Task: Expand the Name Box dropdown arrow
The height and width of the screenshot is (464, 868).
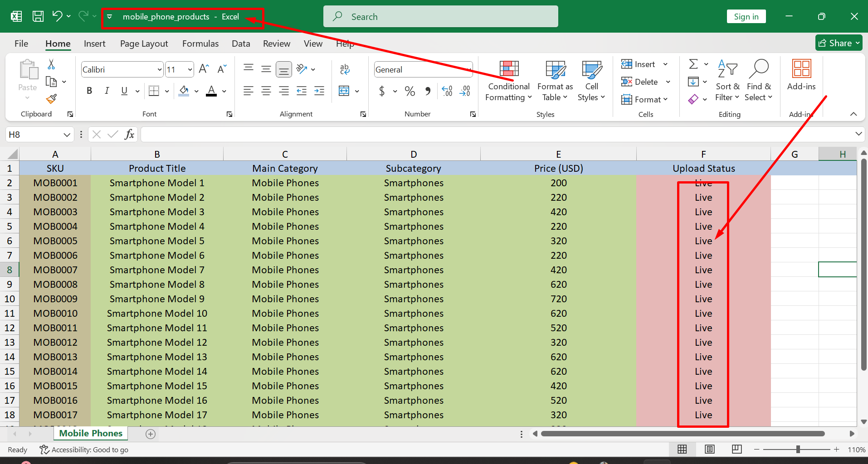Action: 67,135
